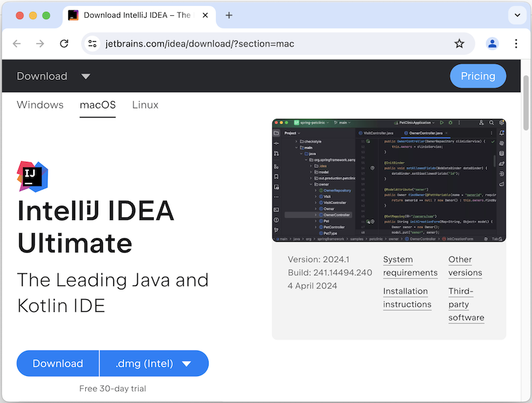View site information icon in address bar
Viewport: 532px width, 403px height.
click(92, 44)
